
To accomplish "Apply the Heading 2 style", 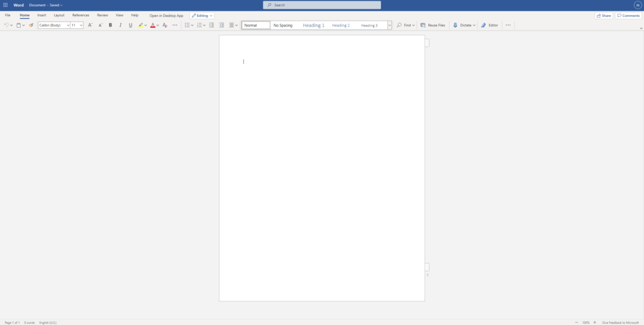I will [341, 25].
